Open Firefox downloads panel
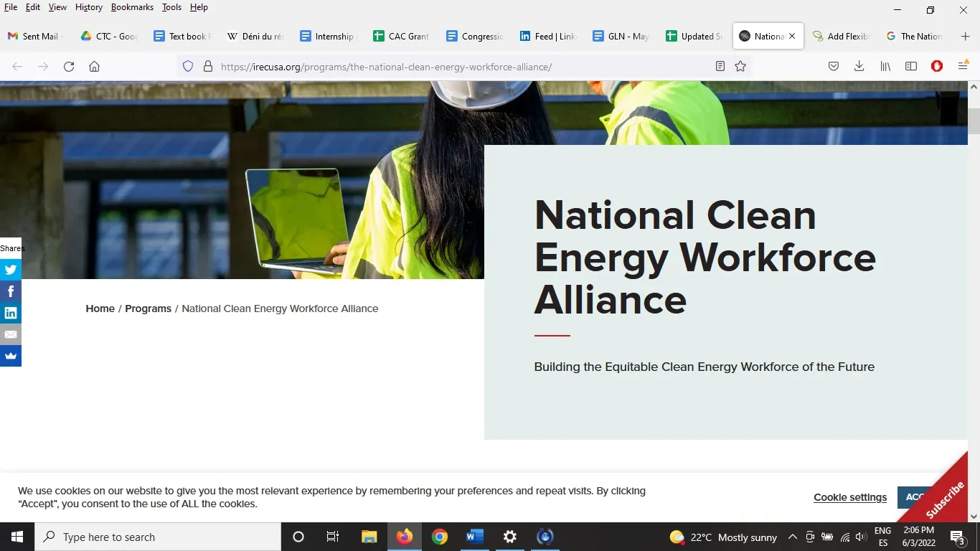This screenshot has height=551, width=980. pyautogui.click(x=859, y=67)
